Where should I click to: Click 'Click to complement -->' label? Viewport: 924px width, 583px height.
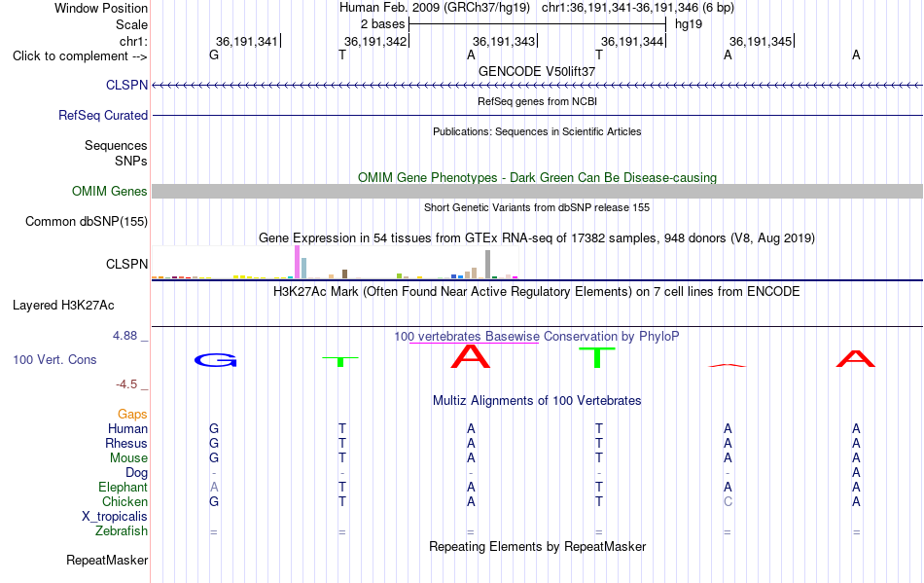point(80,56)
